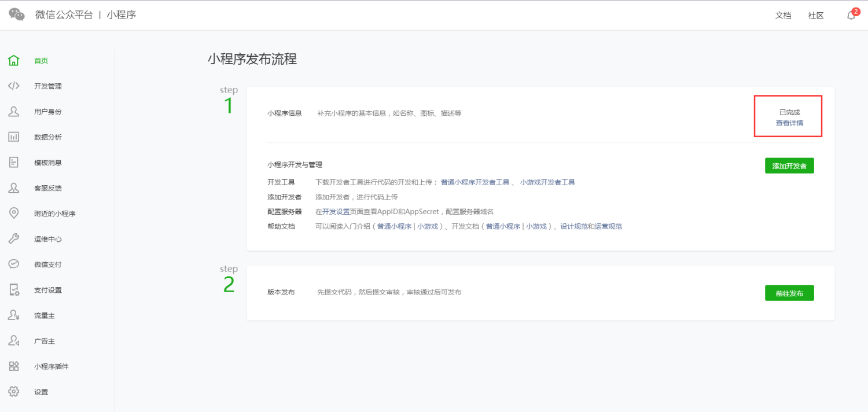This screenshot has height=412, width=868.
Task: Open the 小程序插件 grid icon
Action: (x=14, y=366)
